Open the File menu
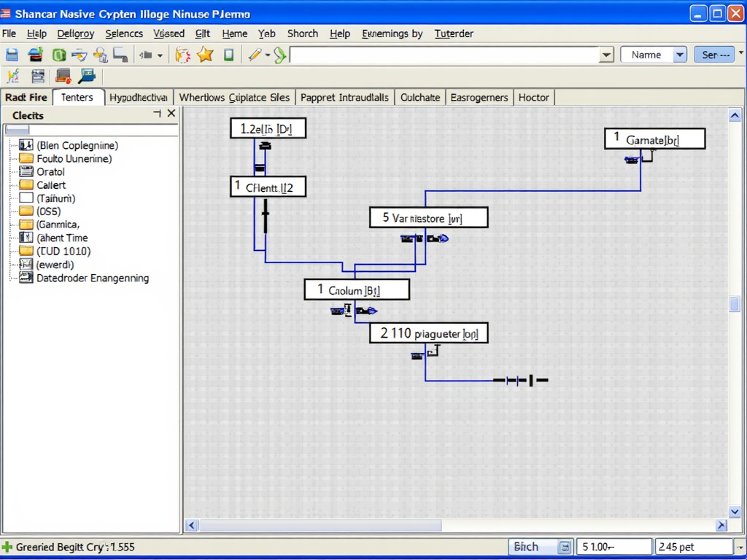This screenshot has height=560, width=747. point(9,34)
